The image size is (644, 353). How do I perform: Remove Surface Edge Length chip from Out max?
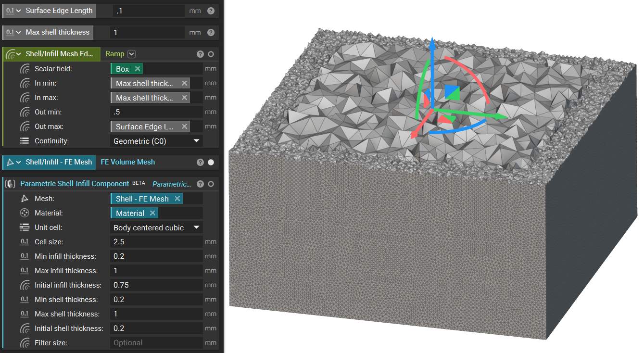[184, 126]
